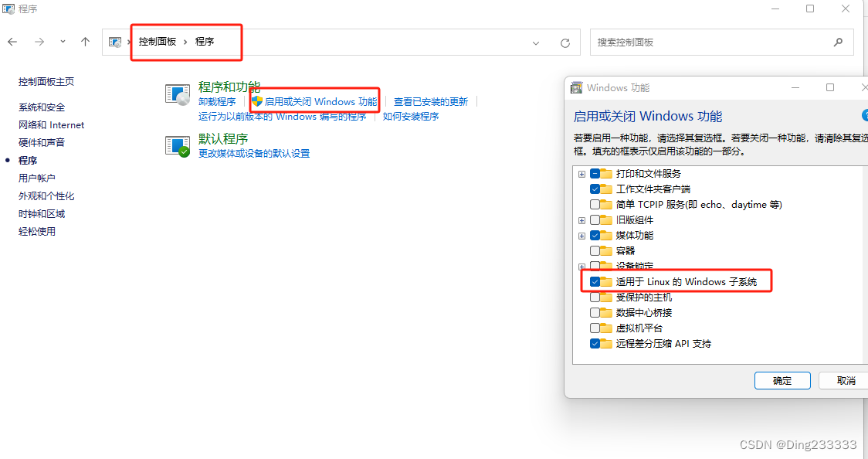The height and width of the screenshot is (459, 868).
Task: Click the 远程差分压缩 API 支持 folder icon
Action: tap(606, 343)
